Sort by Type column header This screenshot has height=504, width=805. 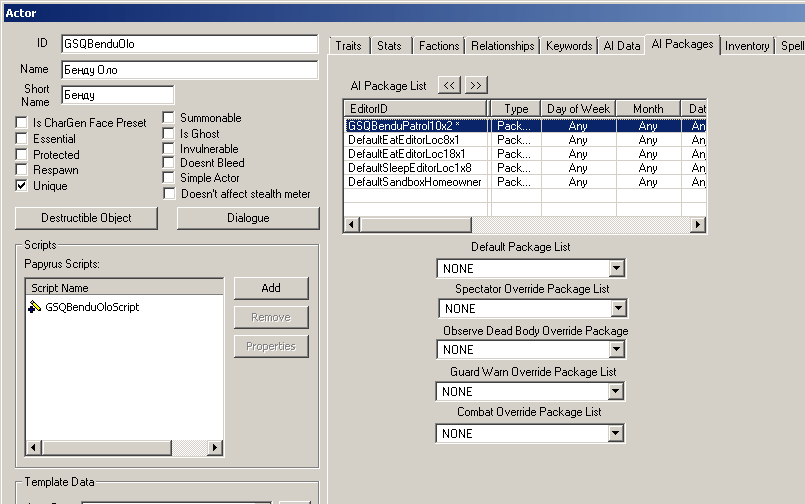click(x=516, y=109)
